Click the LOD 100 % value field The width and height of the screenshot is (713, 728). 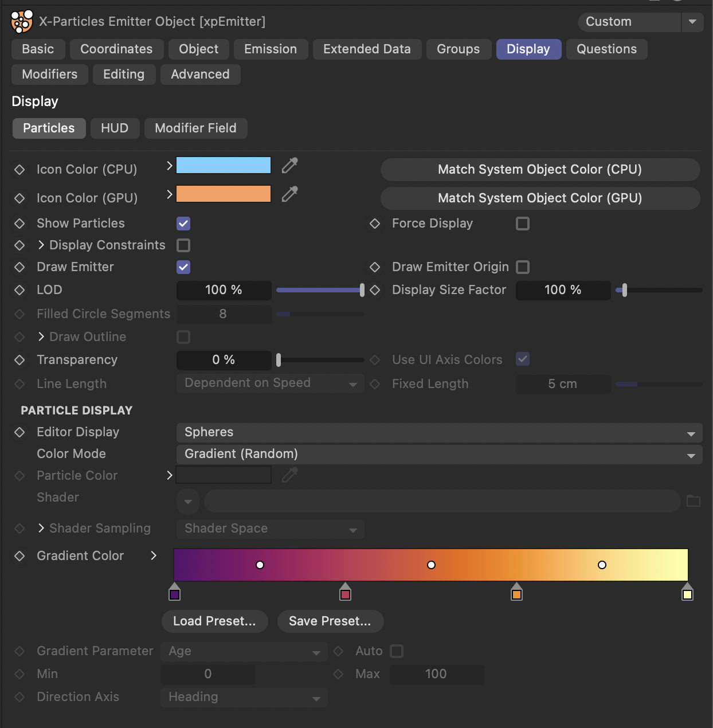(x=224, y=290)
